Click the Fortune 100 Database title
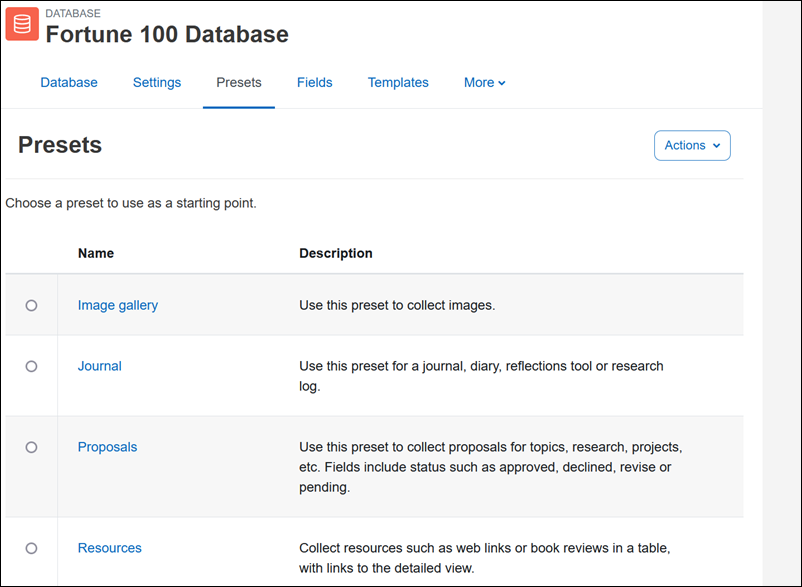Viewport: 802px width, 587px height. pyautogui.click(x=166, y=34)
